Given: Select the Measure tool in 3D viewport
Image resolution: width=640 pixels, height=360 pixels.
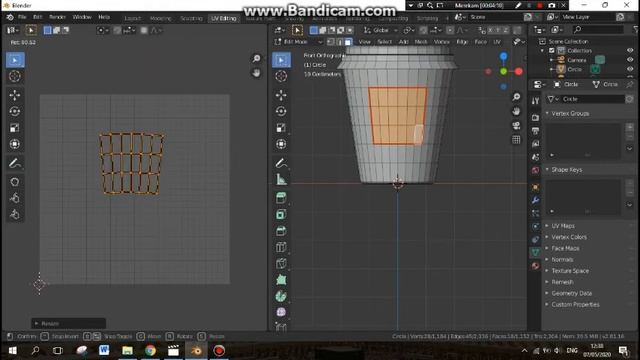Looking at the screenshot, I should click(x=281, y=179).
